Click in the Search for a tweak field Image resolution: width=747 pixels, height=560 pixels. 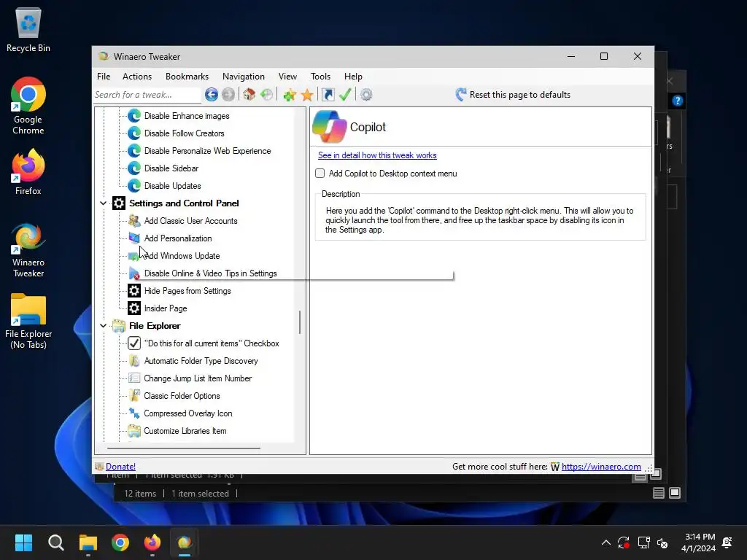(147, 95)
